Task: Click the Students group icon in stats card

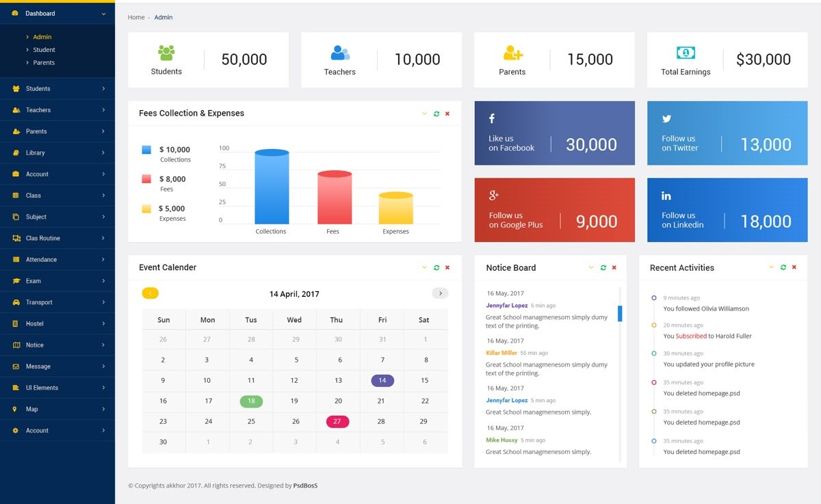Action: 166,53
